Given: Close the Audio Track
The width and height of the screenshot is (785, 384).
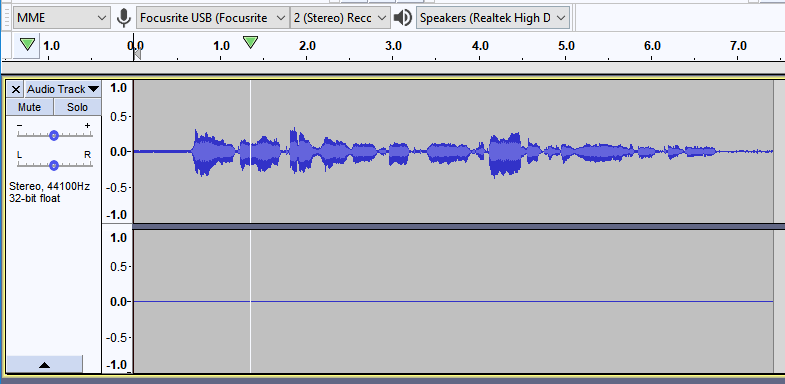Looking at the screenshot, I should tap(16, 90).
